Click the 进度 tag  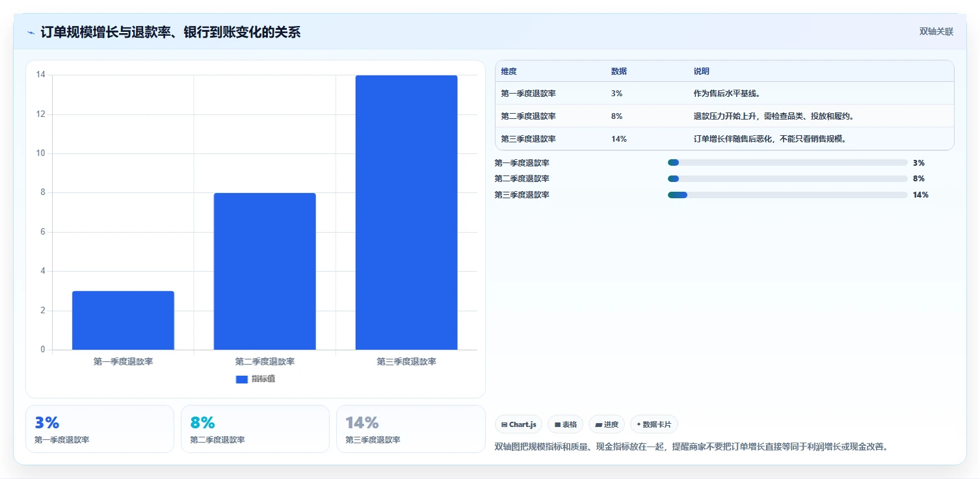click(606, 424)
